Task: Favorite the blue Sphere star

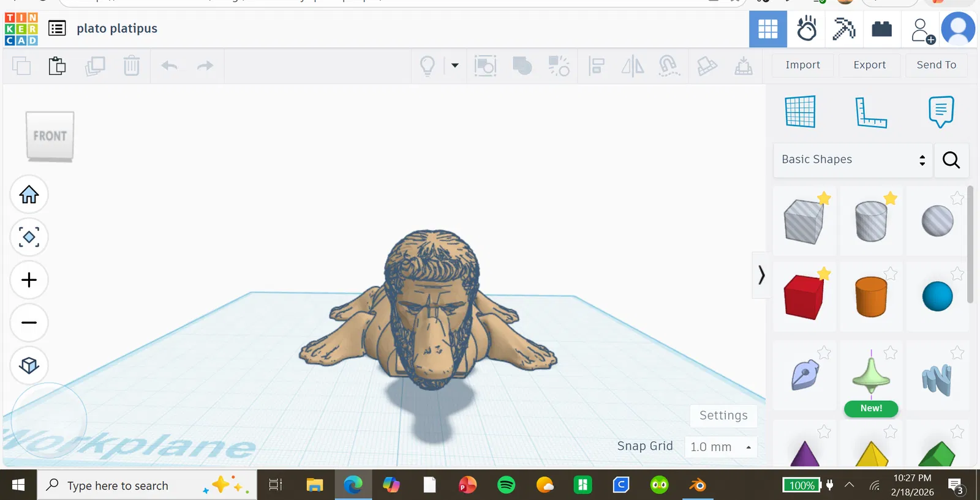Action: click(x=957, y=274)
